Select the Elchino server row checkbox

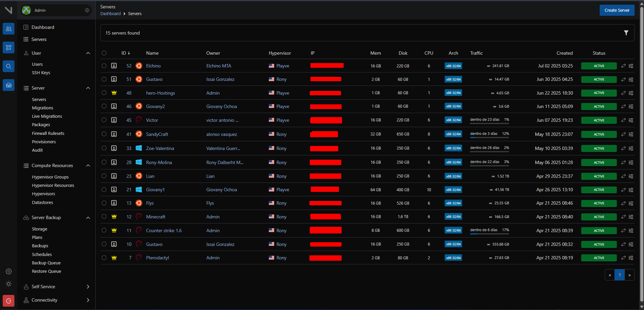click(104, 66)
